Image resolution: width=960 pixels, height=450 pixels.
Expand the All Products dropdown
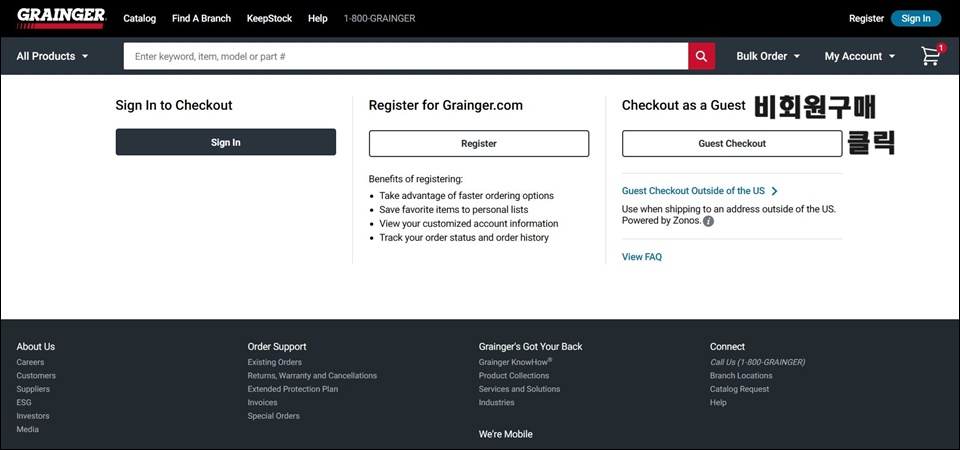pos(53,56)
